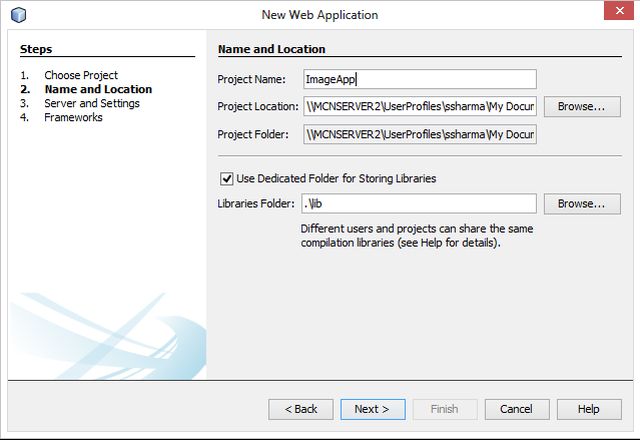Screen dimensions: 640x440
Task: Toggle Use Dedicated Folder for Storing Libraries
Action: pos(226,179)
